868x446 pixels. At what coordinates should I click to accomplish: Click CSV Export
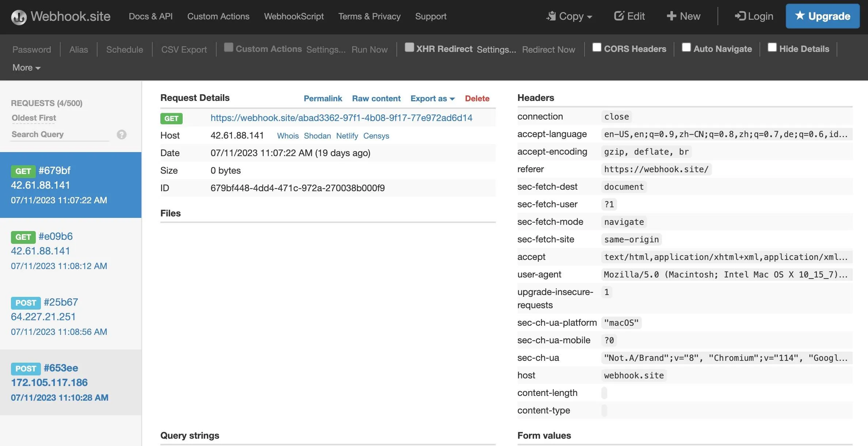[184, 49]
